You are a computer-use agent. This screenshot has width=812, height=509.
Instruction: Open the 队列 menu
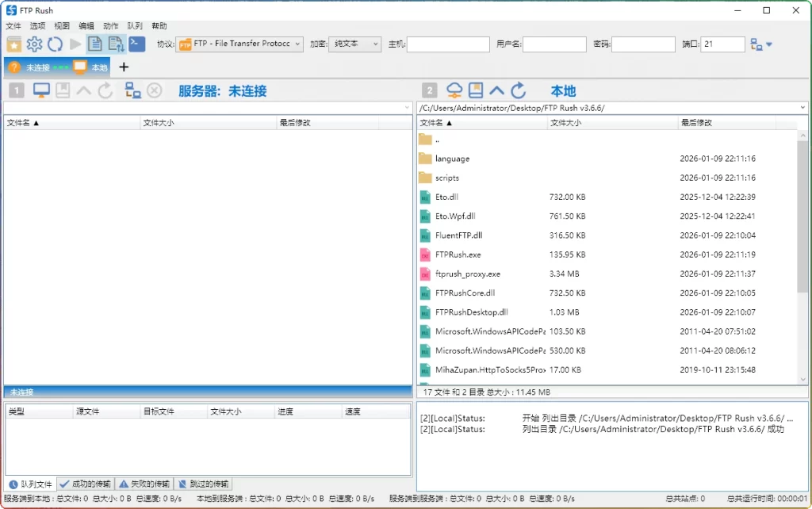point(133,25)
